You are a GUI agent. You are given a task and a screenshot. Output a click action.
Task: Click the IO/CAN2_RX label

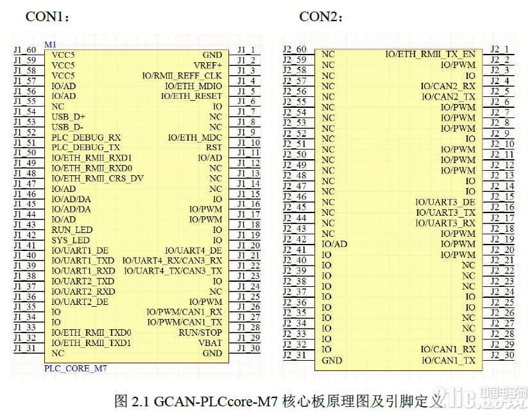(x=448, y=86)
